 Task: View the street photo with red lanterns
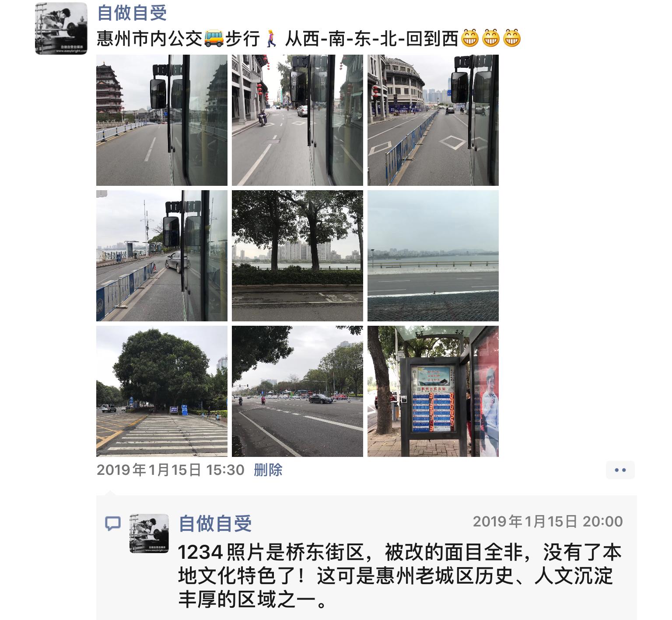(x=297, y=120)
